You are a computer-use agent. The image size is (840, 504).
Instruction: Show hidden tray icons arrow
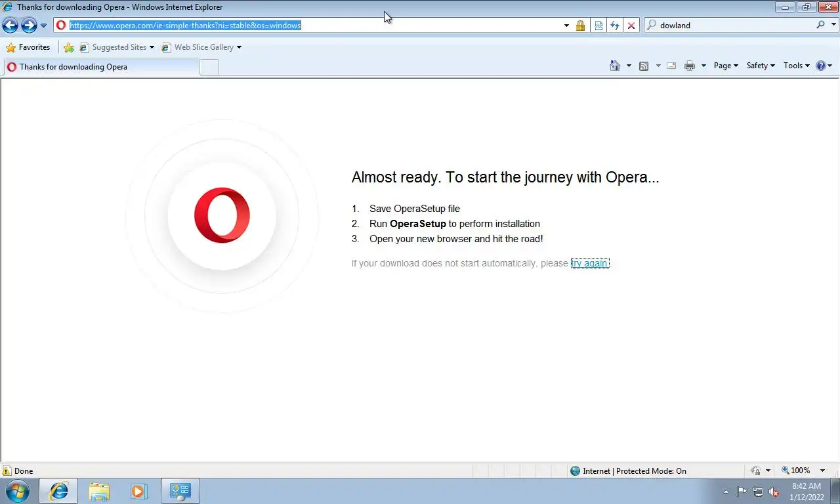coord(726,492)
